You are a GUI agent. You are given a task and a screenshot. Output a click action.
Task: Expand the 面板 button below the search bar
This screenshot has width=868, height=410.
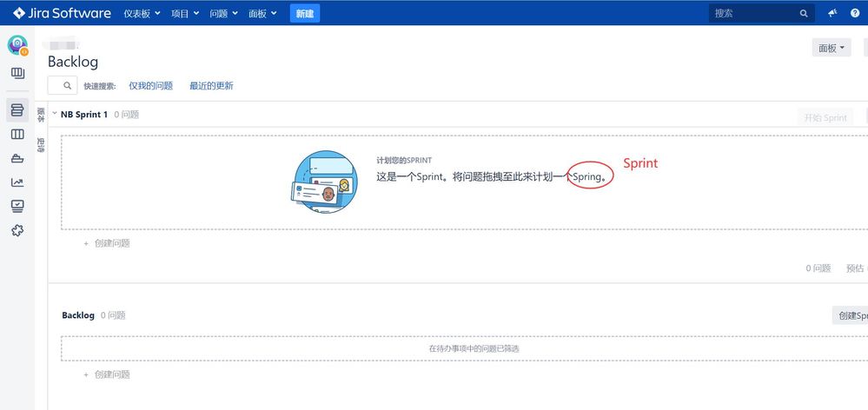point(832,49)
